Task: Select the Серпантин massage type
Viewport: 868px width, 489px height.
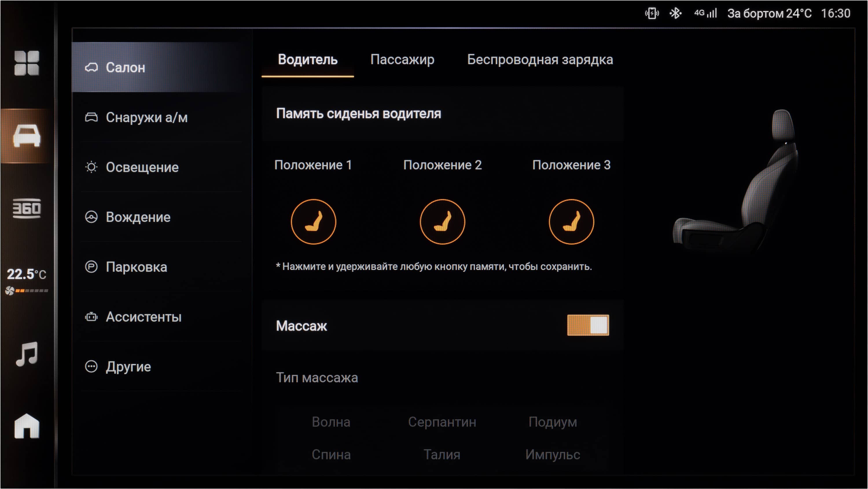Action: (442, 422)
